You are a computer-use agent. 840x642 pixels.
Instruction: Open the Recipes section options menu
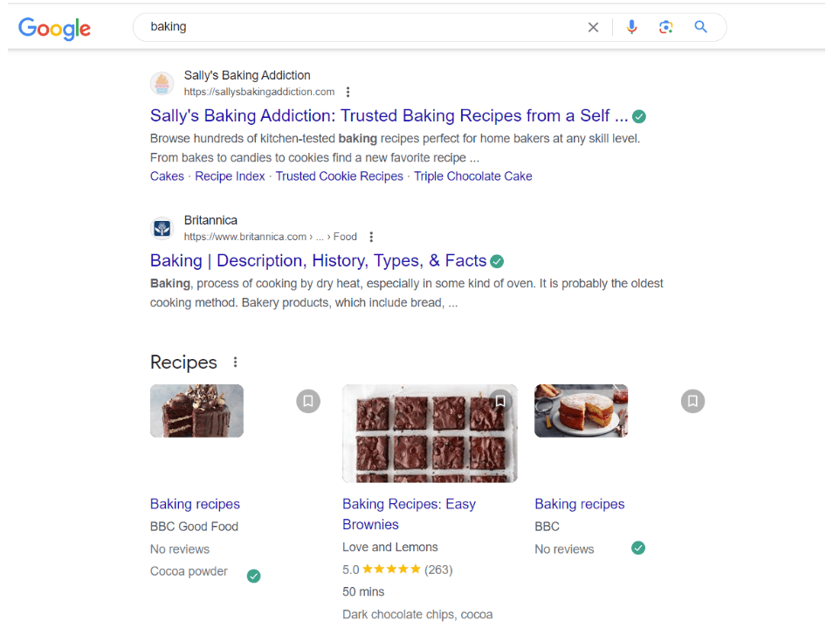pos(235,362)
